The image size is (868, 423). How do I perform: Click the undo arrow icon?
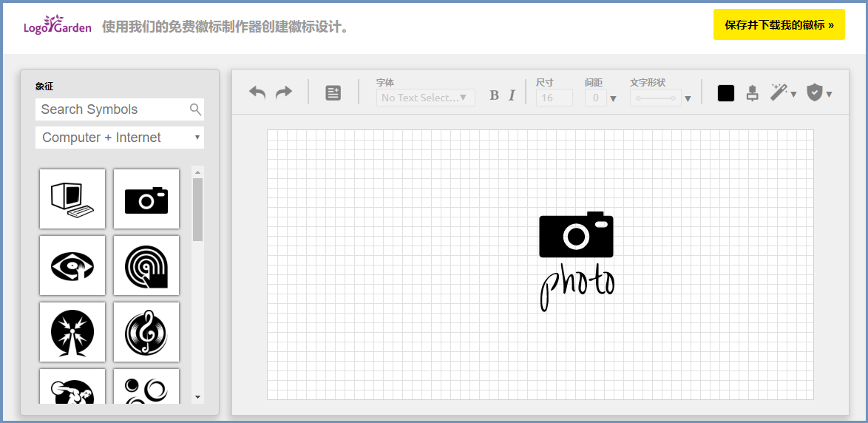(257, 92)
